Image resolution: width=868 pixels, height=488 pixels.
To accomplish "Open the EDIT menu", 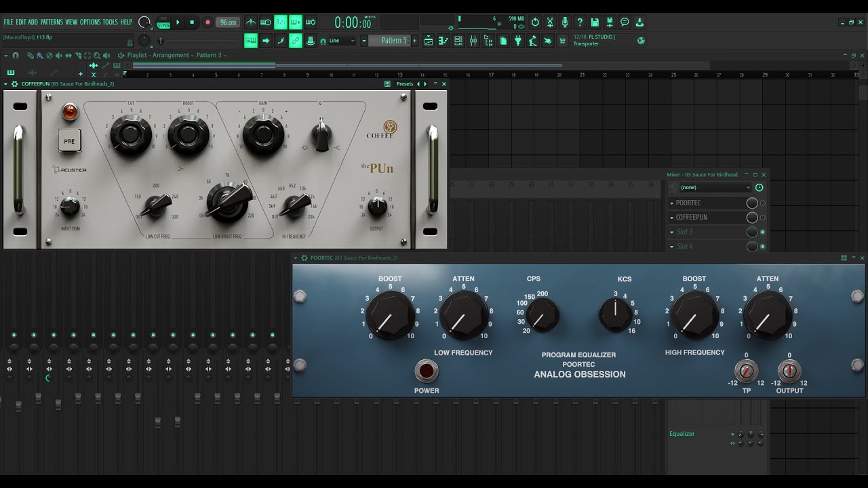I will (x=21, y=22).
